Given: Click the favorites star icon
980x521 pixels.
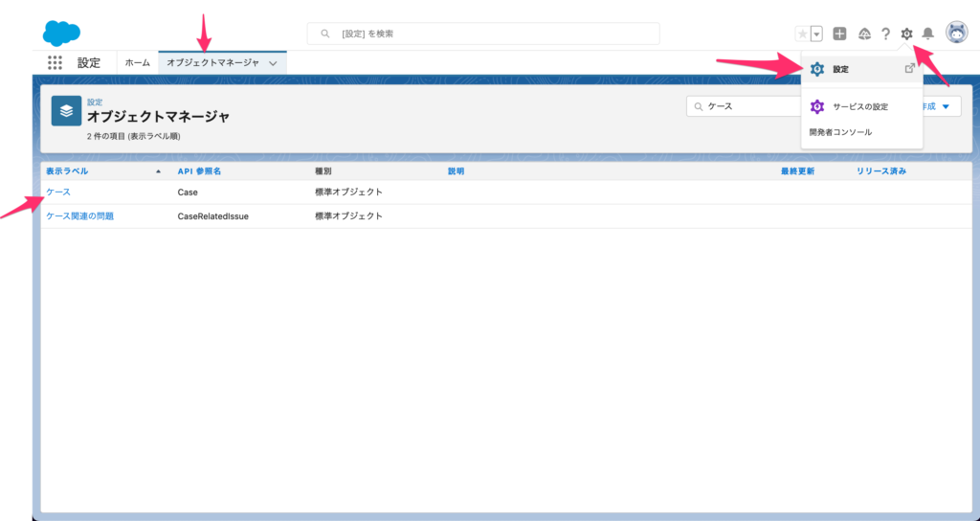Looking at the screenshot, I should tap(802, 34).
